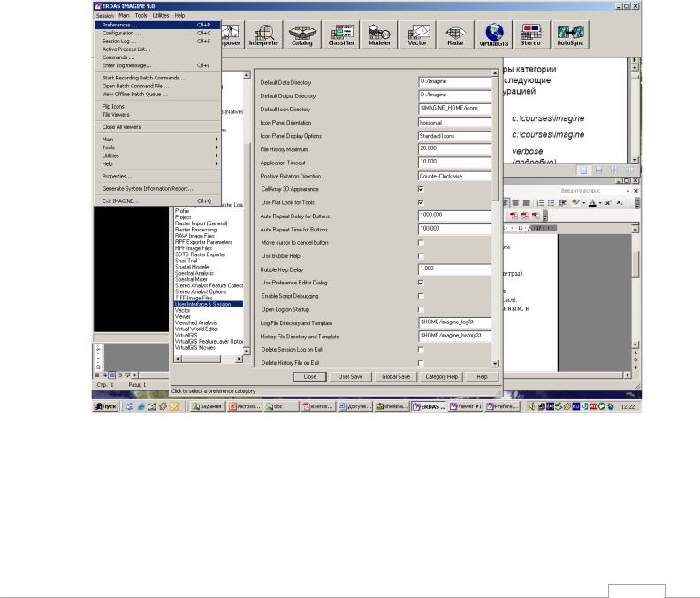700x598 pixels.
Task: Click the Default Data Directory field
Action: pyautogui.click(x=454, y=82)
